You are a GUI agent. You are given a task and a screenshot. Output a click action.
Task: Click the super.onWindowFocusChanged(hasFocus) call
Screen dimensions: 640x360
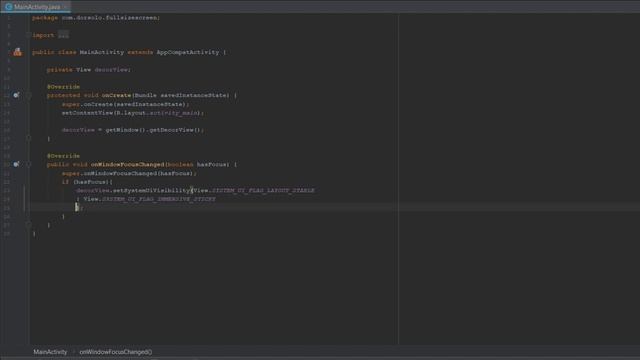[128, 173]
